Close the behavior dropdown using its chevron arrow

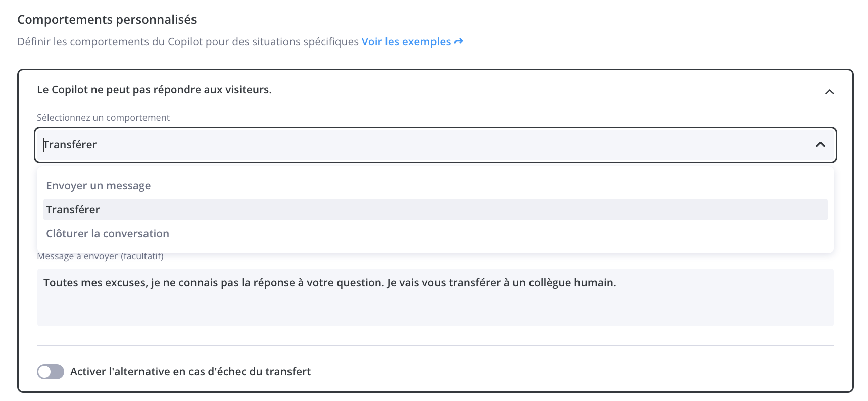pyautogui.click(x=820, y=145)
